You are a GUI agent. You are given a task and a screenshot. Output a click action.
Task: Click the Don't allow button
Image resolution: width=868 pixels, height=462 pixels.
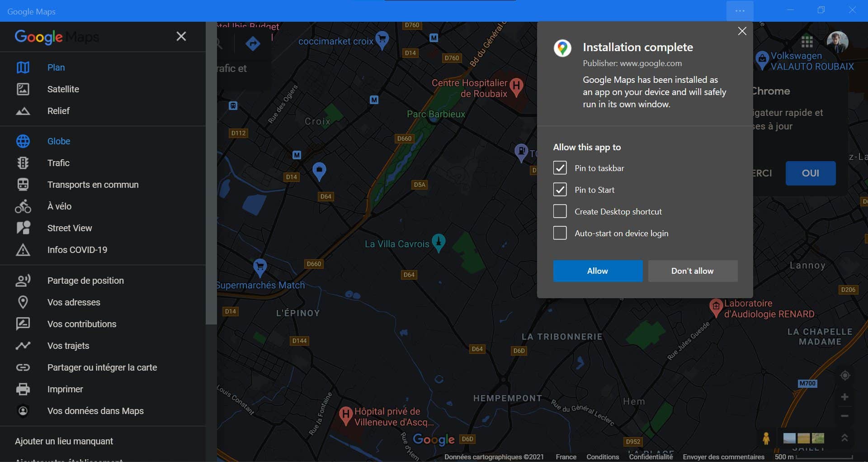pyautogui.click(x=693, y=271)
